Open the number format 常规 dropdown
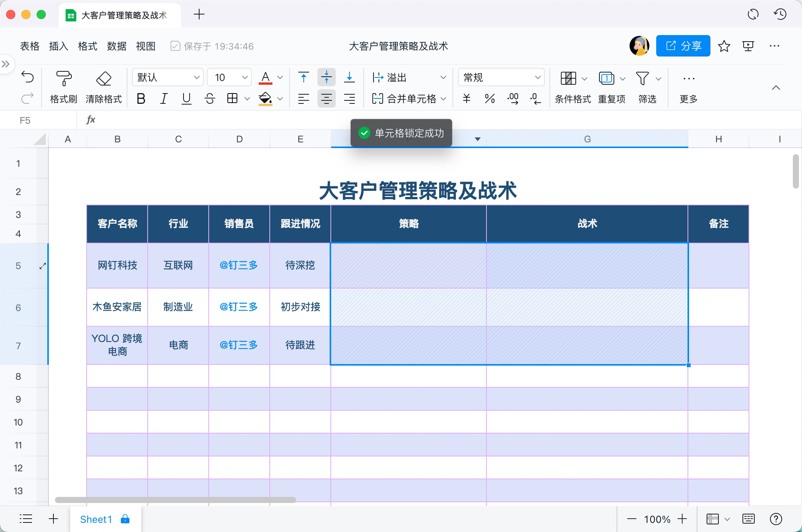The width and height of the screenshot is (802, 532). 501,77
